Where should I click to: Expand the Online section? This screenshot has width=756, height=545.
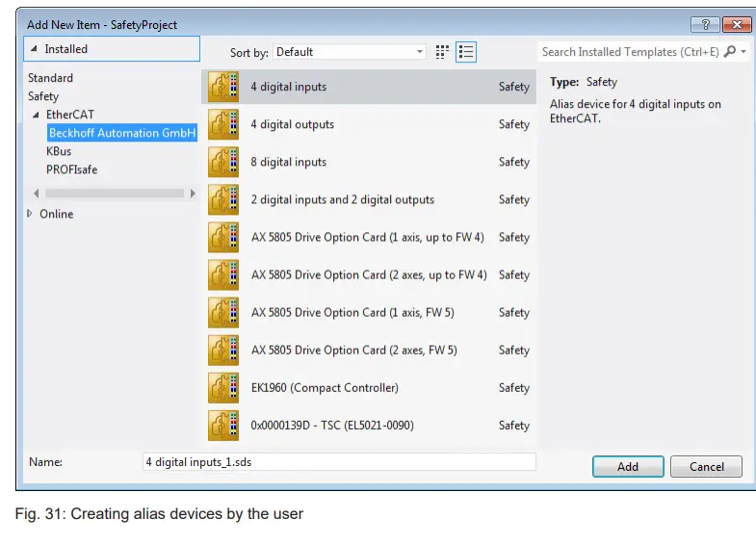[x=30, y=214]
